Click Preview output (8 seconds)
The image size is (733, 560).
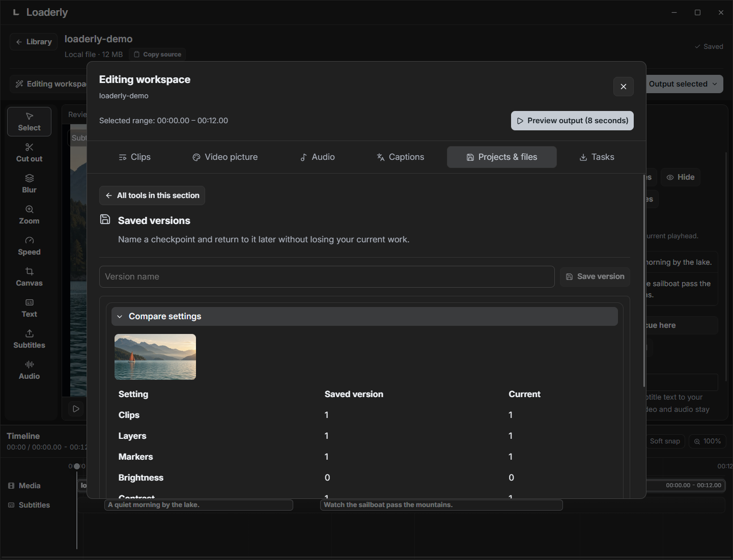(572, 121)
